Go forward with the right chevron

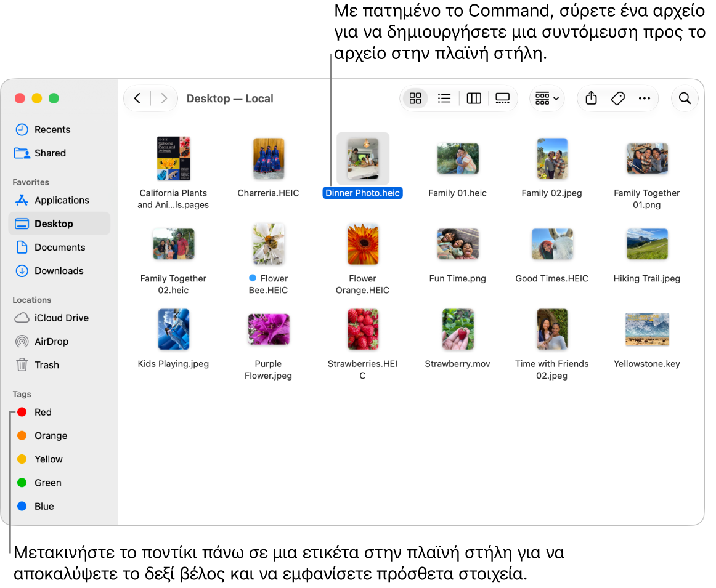164,99
